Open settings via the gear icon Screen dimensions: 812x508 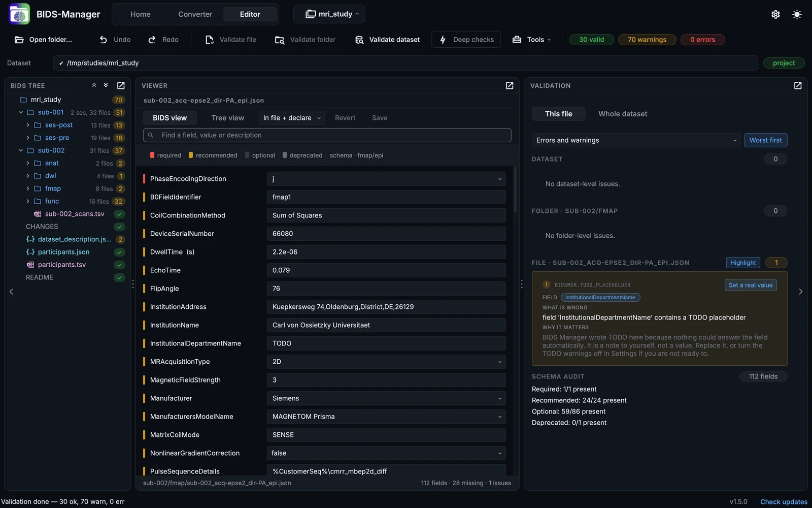point(775,14)
